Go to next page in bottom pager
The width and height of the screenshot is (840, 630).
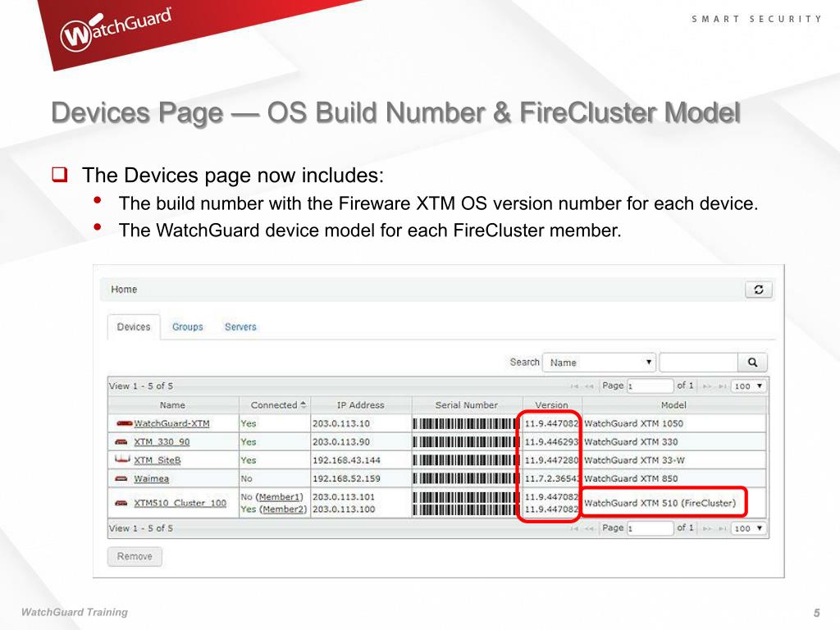click(x=707, y=529)
